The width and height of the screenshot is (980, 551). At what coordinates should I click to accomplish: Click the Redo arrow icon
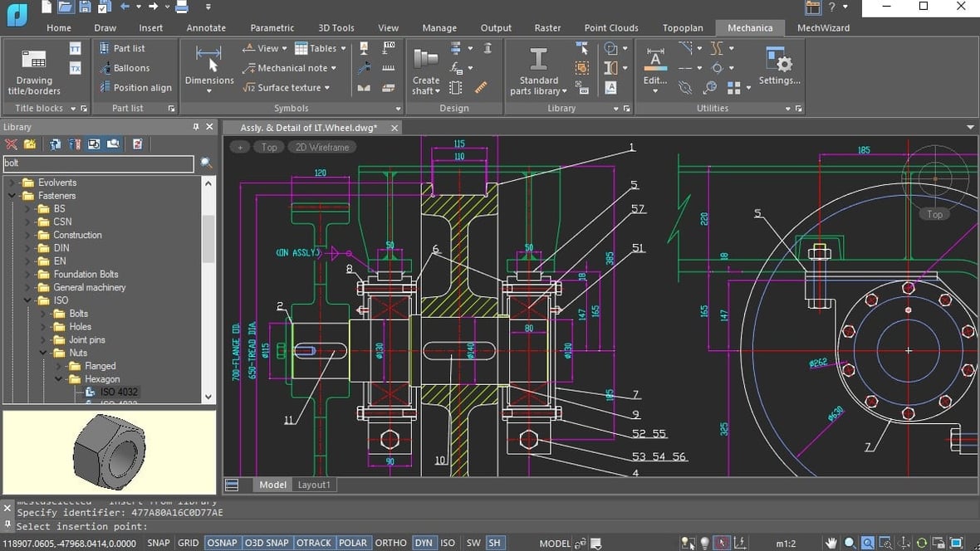coord(153,7)
